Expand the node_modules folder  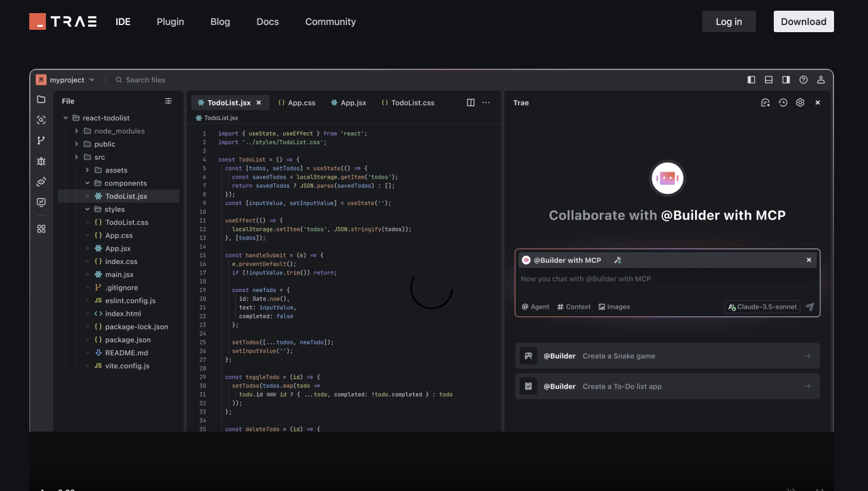click(x=119, y=131)
